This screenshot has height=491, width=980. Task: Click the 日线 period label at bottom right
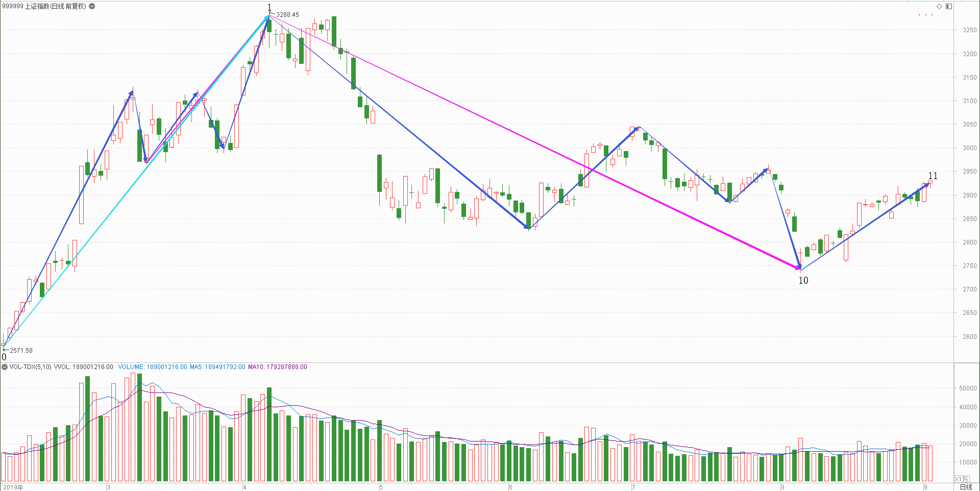point(966,487)
